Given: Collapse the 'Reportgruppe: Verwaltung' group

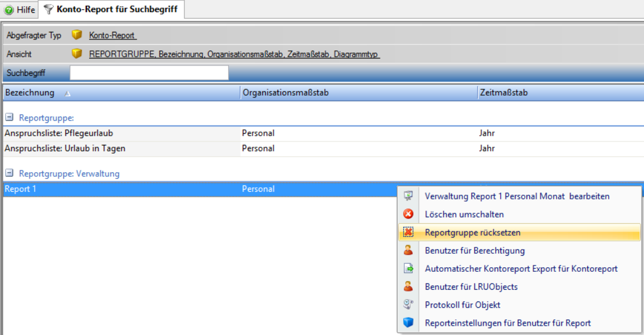Looking at the screenshot, I should click(x=9, y=173).
